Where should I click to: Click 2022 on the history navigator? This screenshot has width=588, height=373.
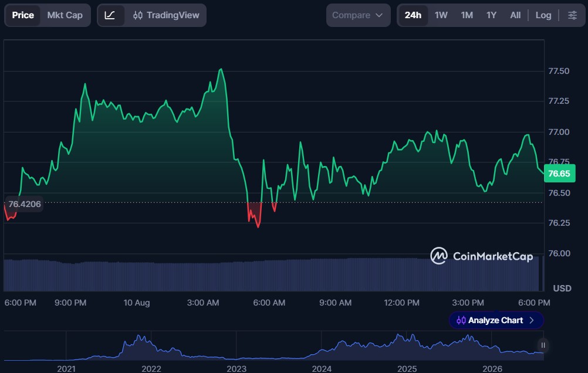151,369
